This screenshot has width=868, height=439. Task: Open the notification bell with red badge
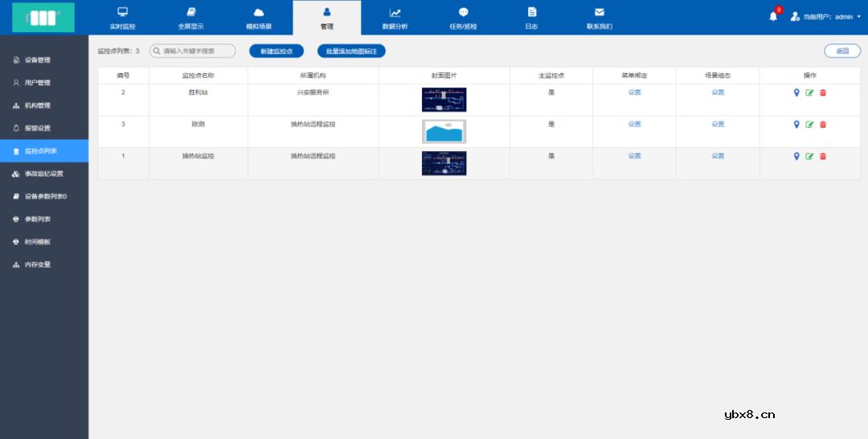click(x=773, y=16)
